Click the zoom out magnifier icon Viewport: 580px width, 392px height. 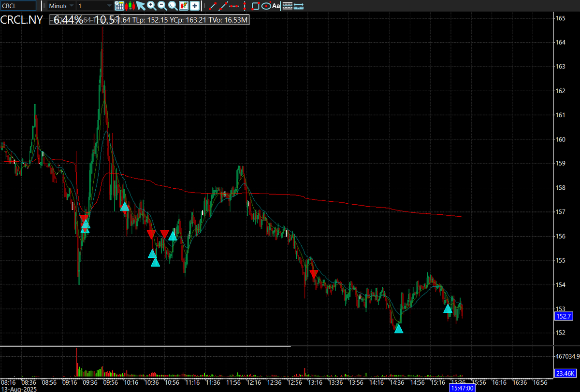coord(162,6)
